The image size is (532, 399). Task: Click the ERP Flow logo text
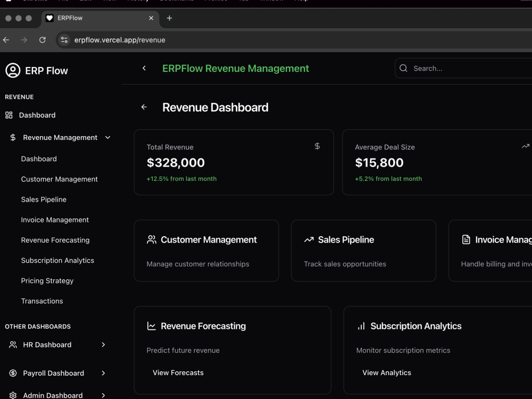pos(46,71)
